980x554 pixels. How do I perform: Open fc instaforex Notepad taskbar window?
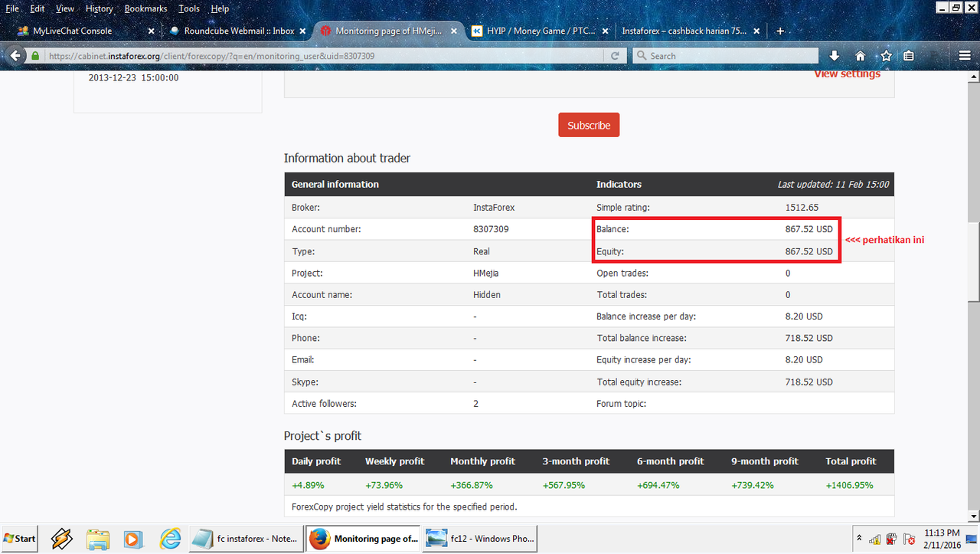coord(246,539)
